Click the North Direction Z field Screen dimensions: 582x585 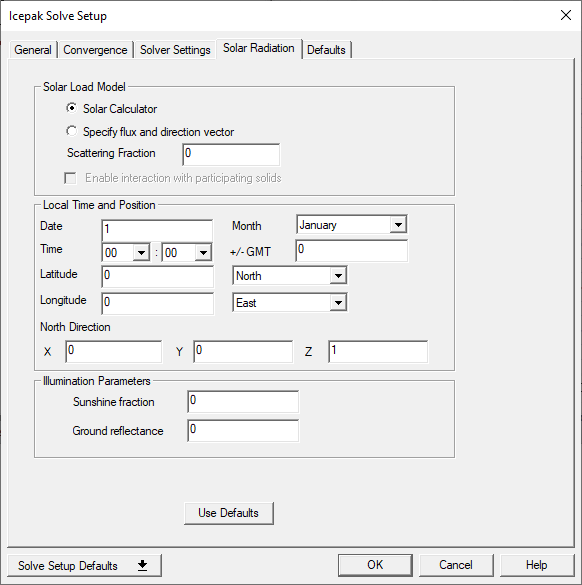point(378,351)
